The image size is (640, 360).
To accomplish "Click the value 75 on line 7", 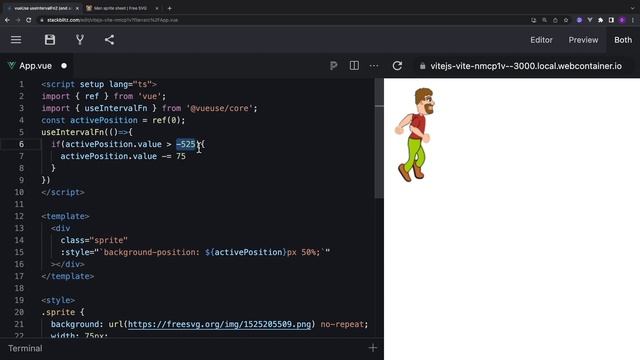I will pyautogui.click(x=181, y=156).
